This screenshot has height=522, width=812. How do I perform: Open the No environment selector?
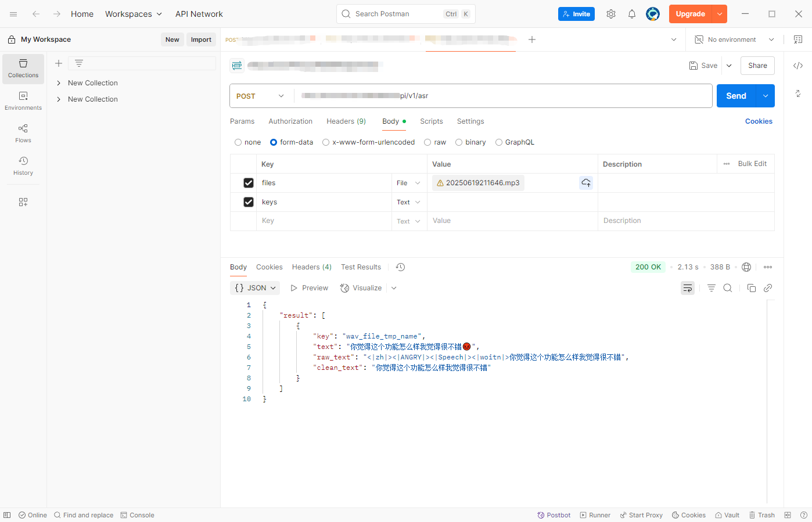(734, 39)
